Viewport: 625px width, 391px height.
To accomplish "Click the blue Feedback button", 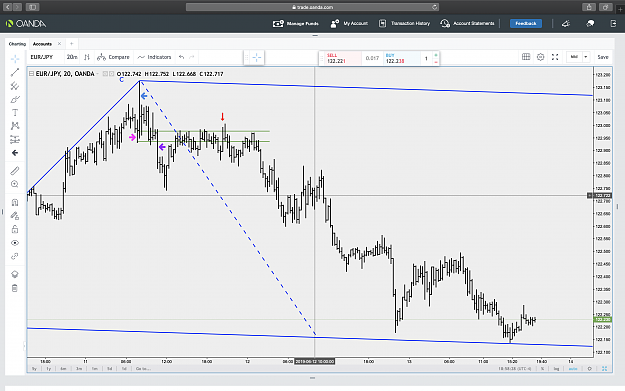I will [x=526, y=24].
